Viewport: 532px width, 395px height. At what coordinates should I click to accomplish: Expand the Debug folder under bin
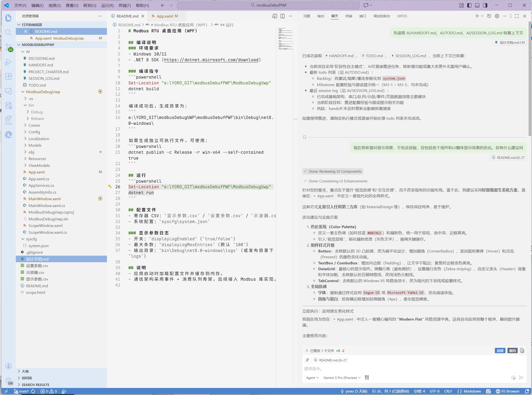pos(37,112)
